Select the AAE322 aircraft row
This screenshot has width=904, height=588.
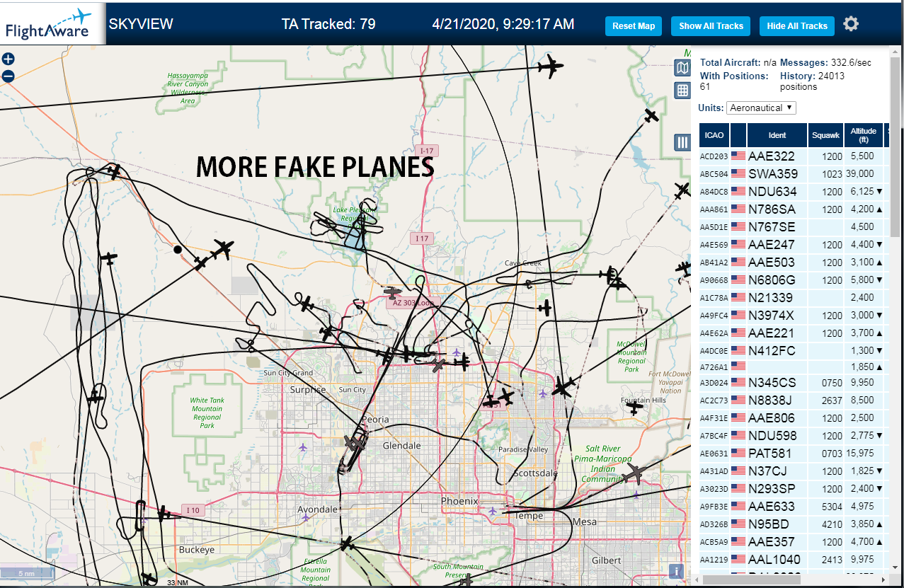(x=794, y=156)
